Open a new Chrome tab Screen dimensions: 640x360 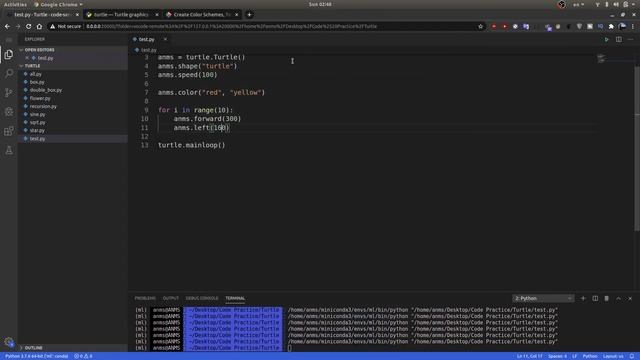249,15
